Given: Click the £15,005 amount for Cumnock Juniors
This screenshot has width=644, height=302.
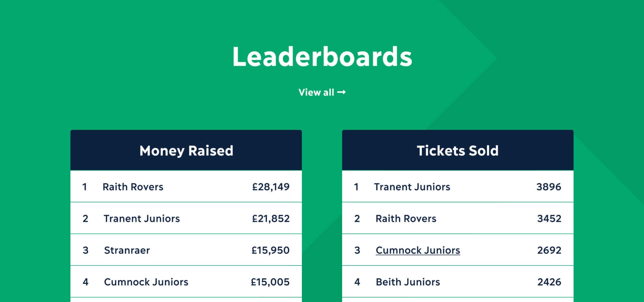Looking at the screenshot, I should coord(270,282).
